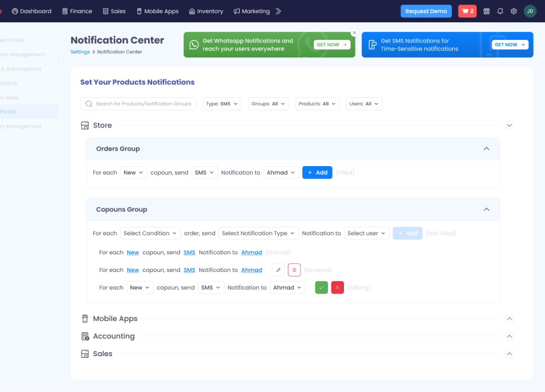Screen dimensions: 545x392
Task: Click the red trash delete icon
Action: 294,270
